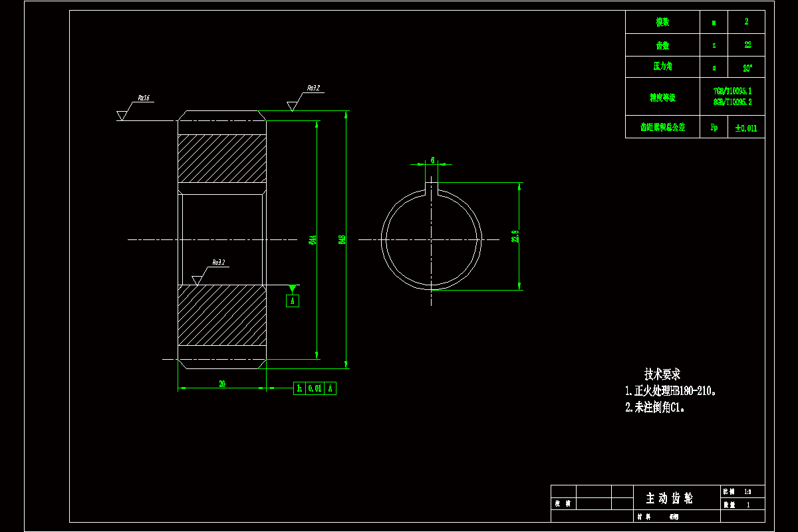Click the quantity value 1 in title block
The width and height of the screenshot is (798, 532).
tap(748, 505)
